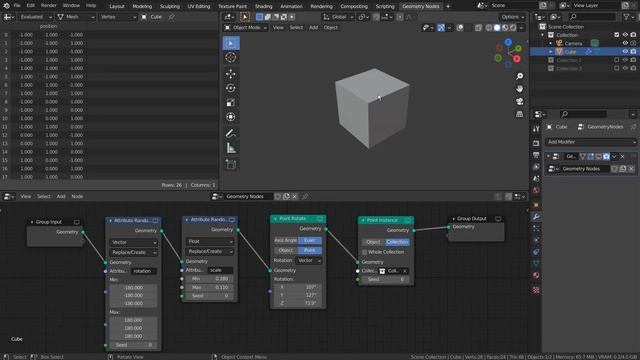Open Object Mode dropdown in viewport

[246, 28]
